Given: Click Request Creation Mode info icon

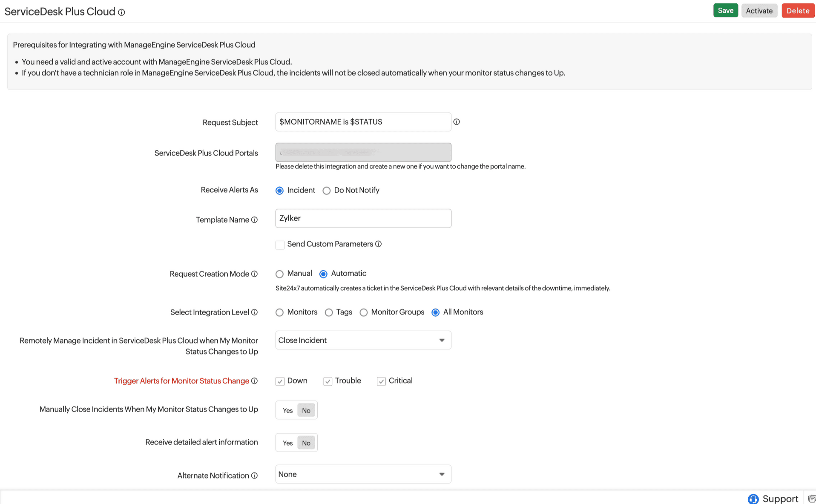Looking at the screenshot, I should [254, 274].
